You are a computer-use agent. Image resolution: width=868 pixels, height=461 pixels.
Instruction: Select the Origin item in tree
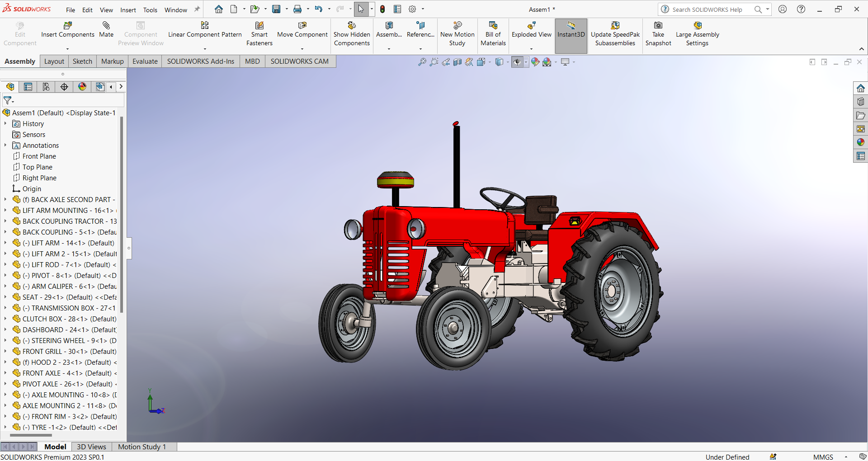click(32, 188)
